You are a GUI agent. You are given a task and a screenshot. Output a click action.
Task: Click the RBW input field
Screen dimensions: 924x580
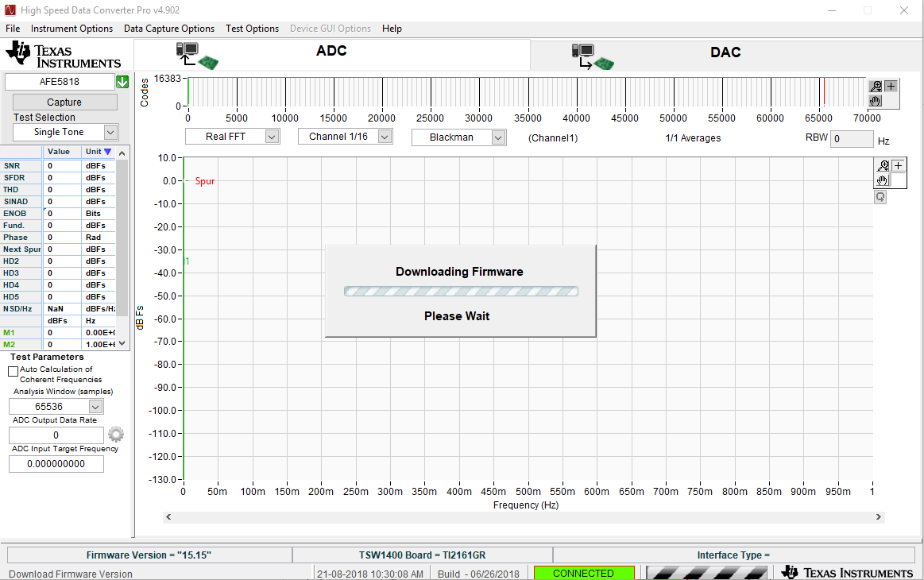(x=852, y=139)
